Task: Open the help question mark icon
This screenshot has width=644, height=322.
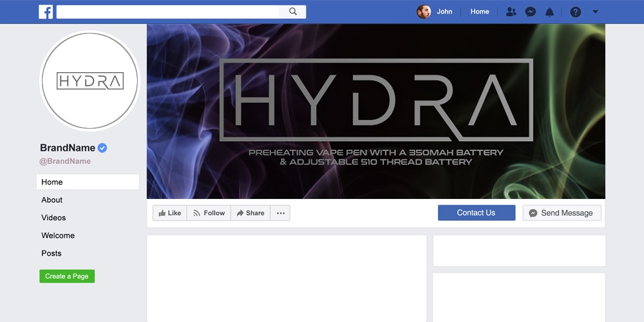Action: [x=575, y=12]
